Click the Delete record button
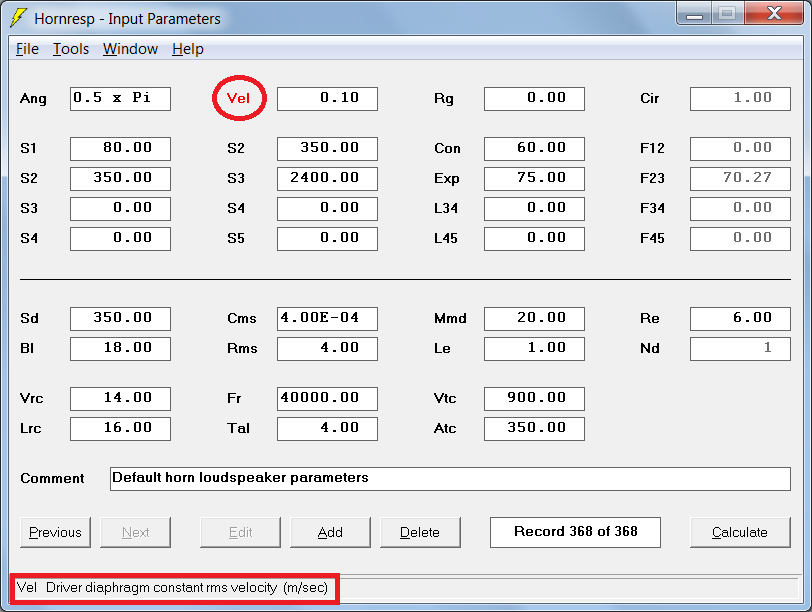Image resolution: width=812 pixels, height=612 pixels. (420, 532)
